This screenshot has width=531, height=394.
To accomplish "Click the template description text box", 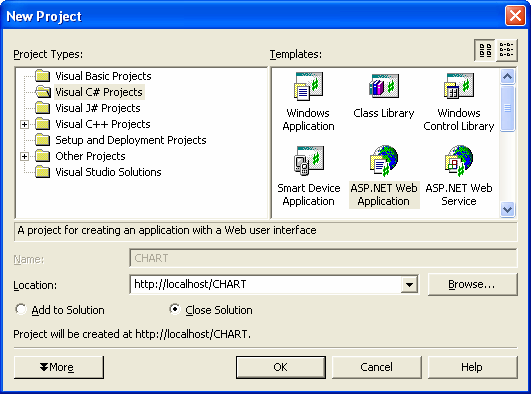I will 266,231.
